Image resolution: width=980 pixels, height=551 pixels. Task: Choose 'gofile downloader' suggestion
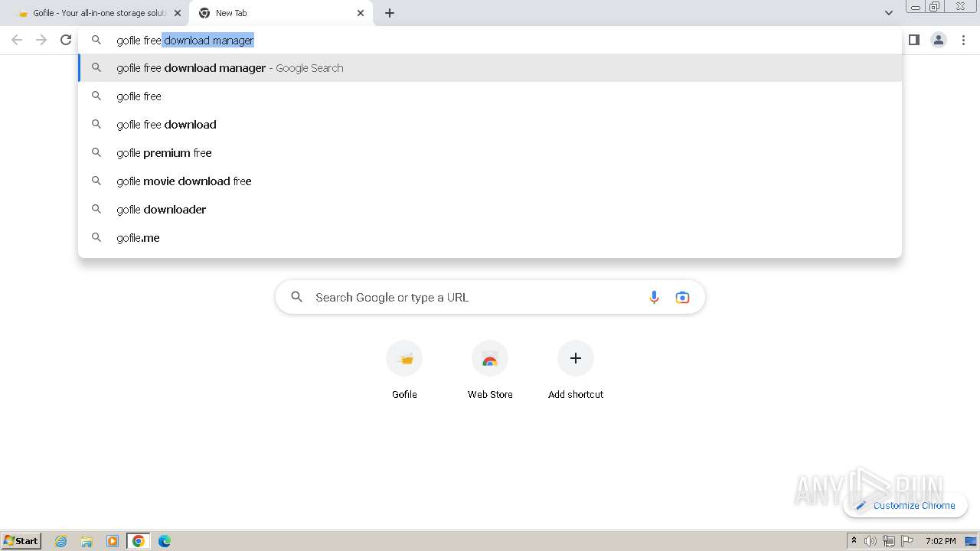tap(490, 210)
